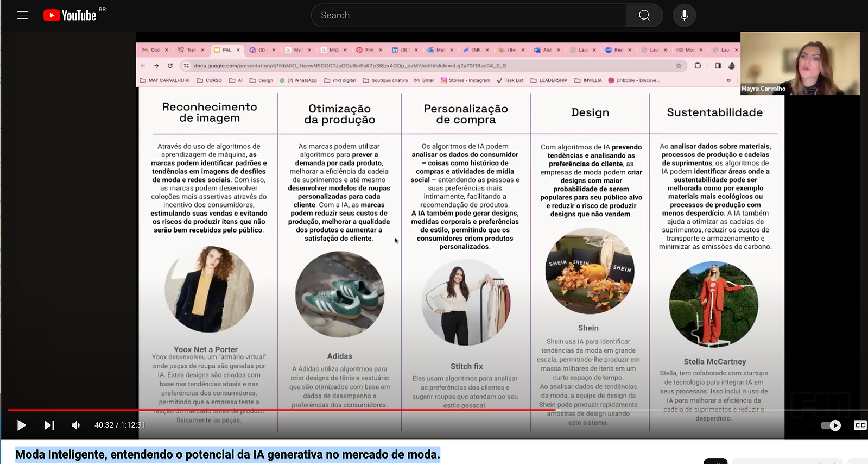This screenshot has width=868, height=464.
Task: Open the YouTube guide hamburger menu
Action: [22, 15]
